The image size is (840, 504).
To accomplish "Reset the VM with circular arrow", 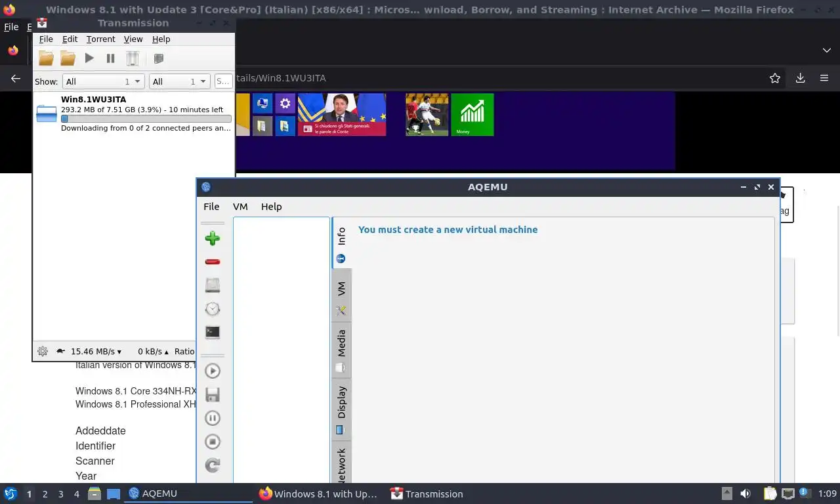I will (x=212, y=465).
